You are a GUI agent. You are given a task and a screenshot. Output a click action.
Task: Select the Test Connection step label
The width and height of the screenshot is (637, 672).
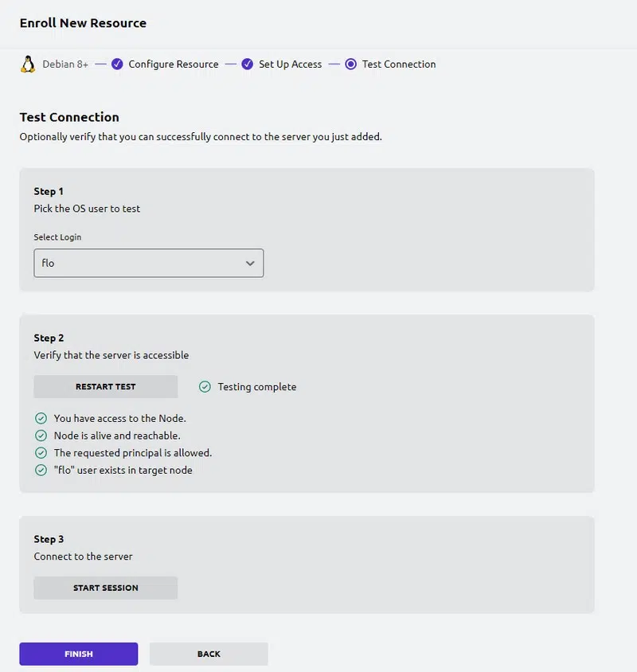pos(399,64)
